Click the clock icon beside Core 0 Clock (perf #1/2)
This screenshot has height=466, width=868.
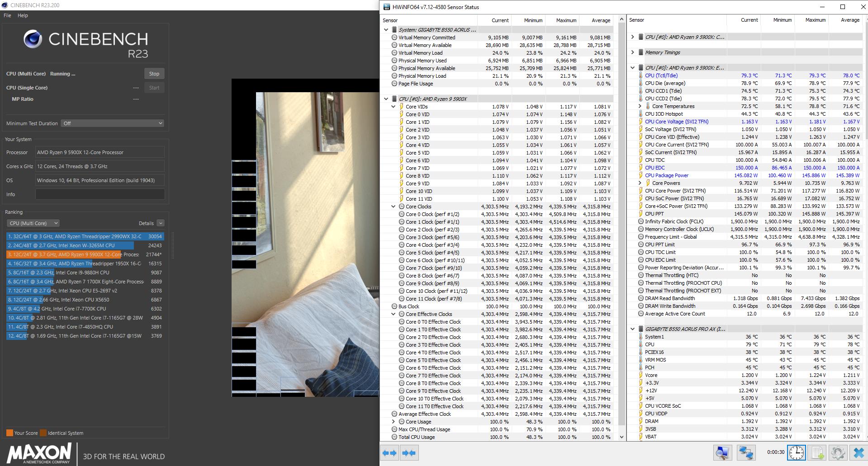pyautogui.click(x=401, y=214)
